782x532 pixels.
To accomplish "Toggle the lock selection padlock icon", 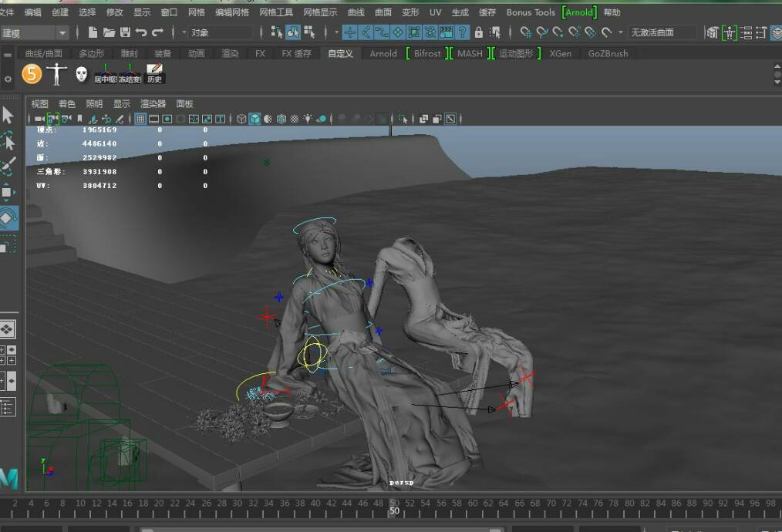I will click(x=479, y=32).
